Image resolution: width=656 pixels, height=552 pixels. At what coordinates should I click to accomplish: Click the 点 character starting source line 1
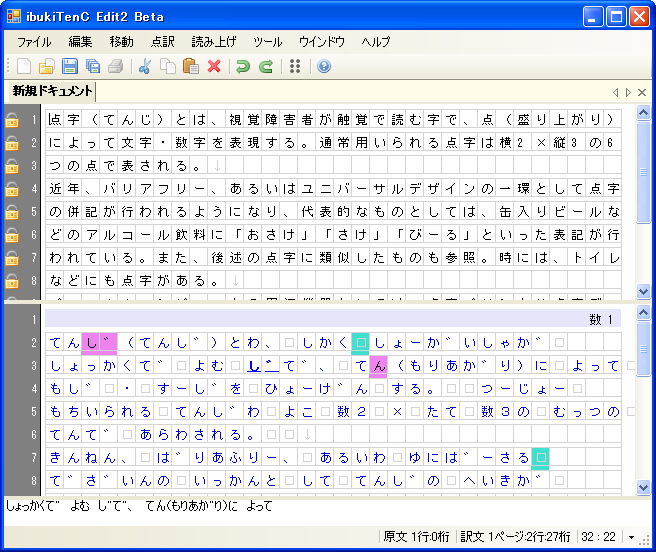coord(55,120)
